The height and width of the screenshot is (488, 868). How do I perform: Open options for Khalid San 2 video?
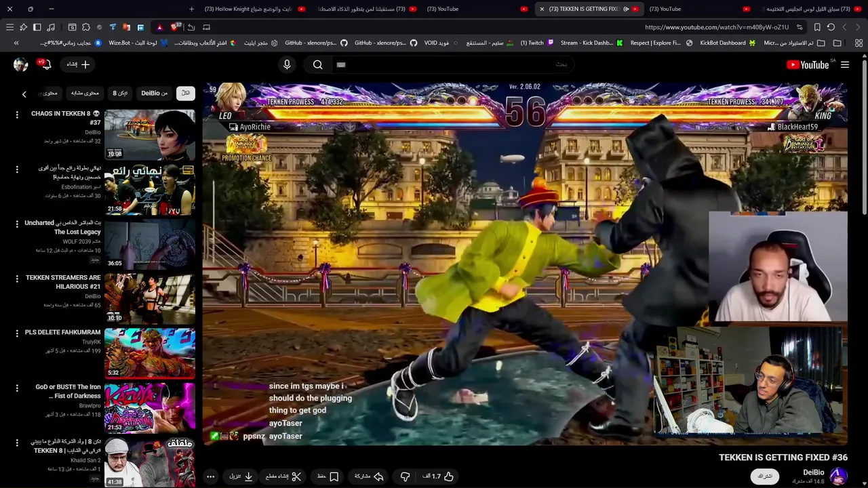[x=17, y=443]
